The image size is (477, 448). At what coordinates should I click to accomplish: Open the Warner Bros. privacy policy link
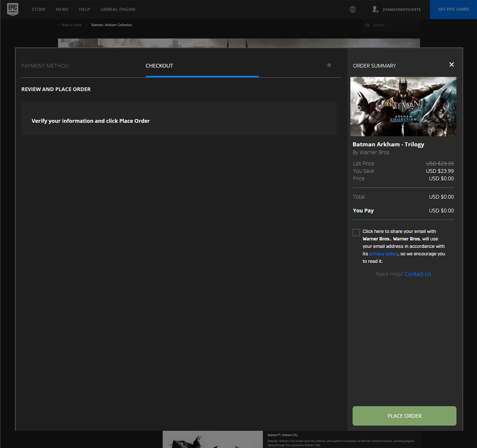point(383,254)
